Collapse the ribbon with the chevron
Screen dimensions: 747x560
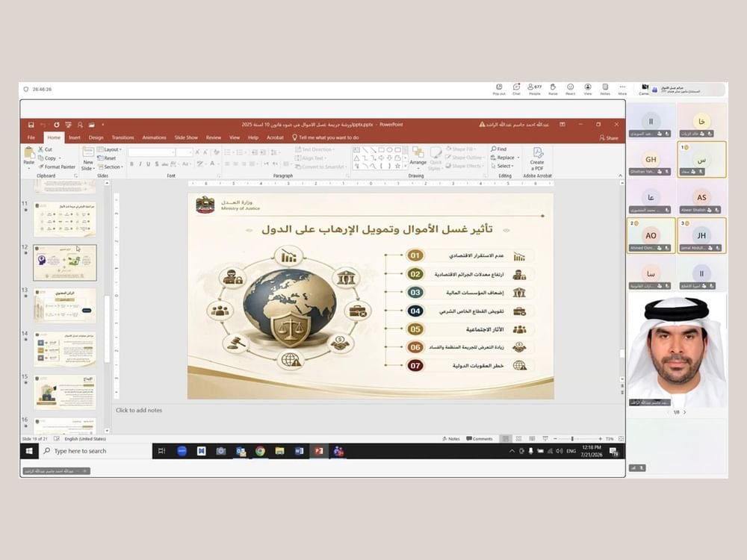pyautogui.click(x=620, y=175)
